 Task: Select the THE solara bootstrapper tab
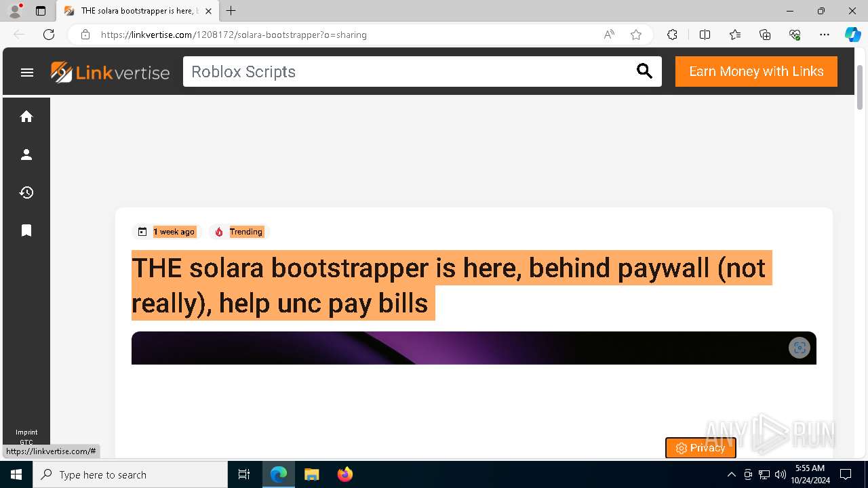[x=138, y=11]
